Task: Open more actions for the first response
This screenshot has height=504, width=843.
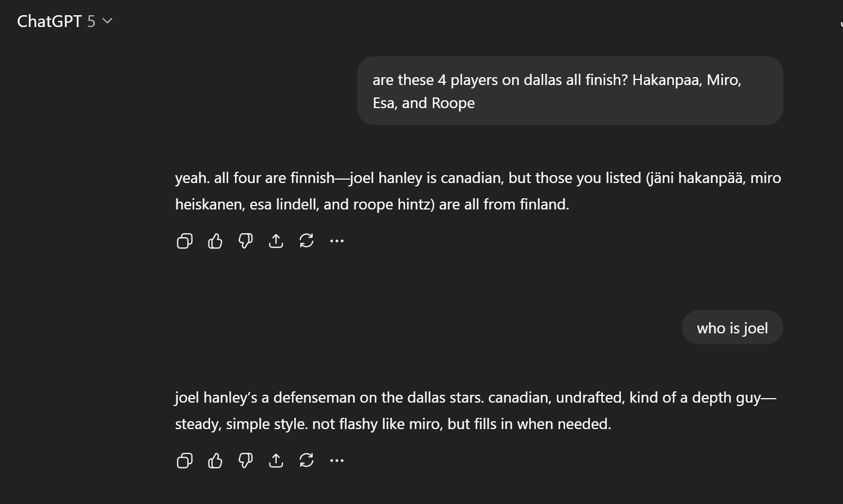Action: (x=337, y=241)
